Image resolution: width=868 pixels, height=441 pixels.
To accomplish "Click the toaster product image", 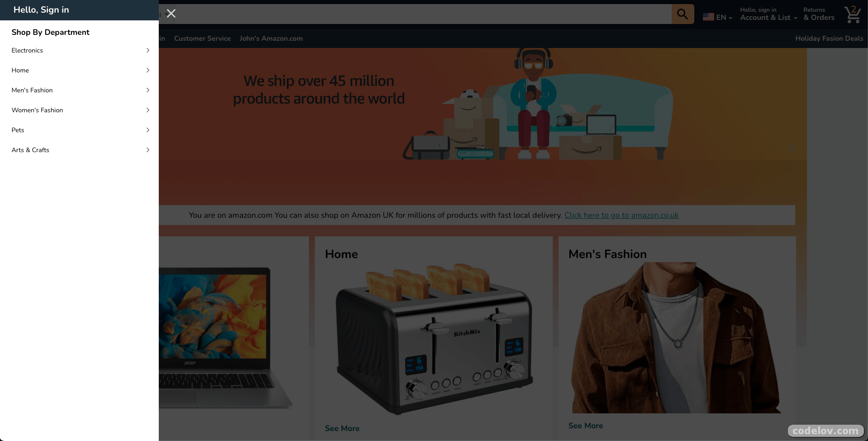I will click(434, 339).
